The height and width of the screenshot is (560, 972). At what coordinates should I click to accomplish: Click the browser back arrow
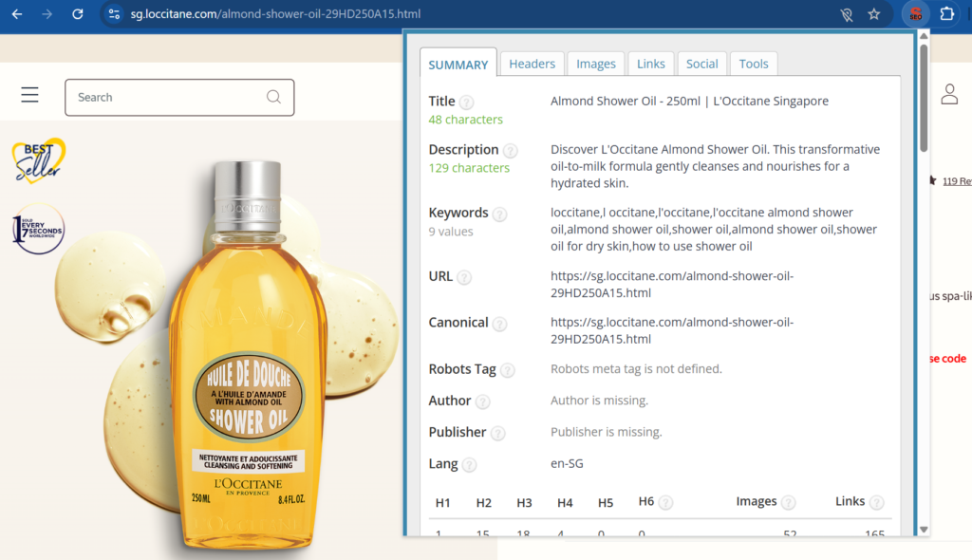pyautogui.click(x=16, y=14)
